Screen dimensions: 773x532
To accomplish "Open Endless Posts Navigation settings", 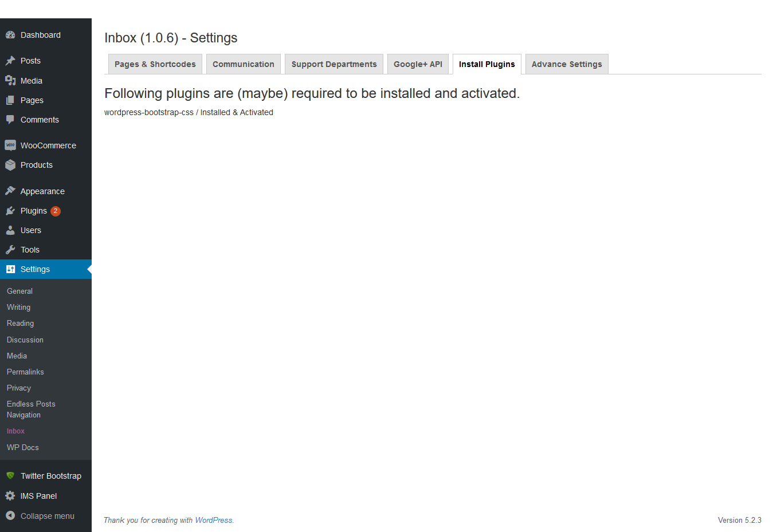I will tap(31, 409).
